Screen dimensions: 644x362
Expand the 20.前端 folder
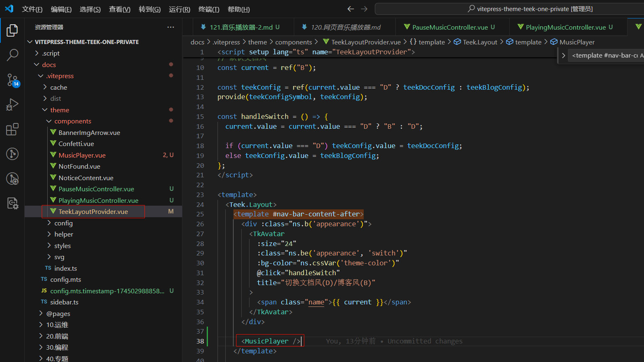pyautogui.click(x=41, y=336)
